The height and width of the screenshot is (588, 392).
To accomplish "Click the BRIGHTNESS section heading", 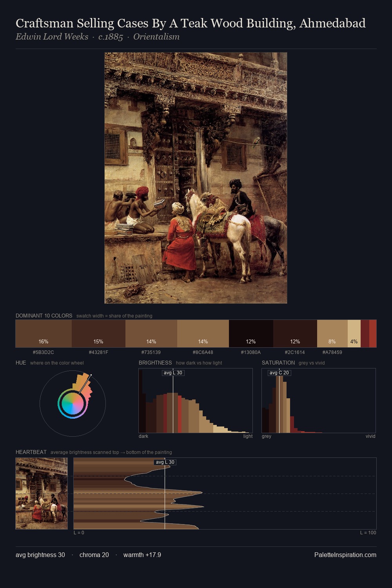I will click(x=155, y=363).
